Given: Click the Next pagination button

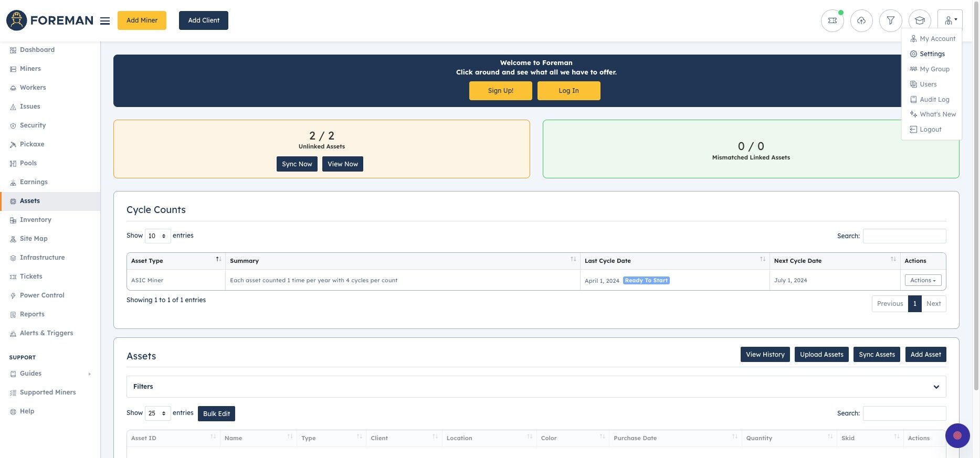Looking at the screenshot, I should (933, 304).
